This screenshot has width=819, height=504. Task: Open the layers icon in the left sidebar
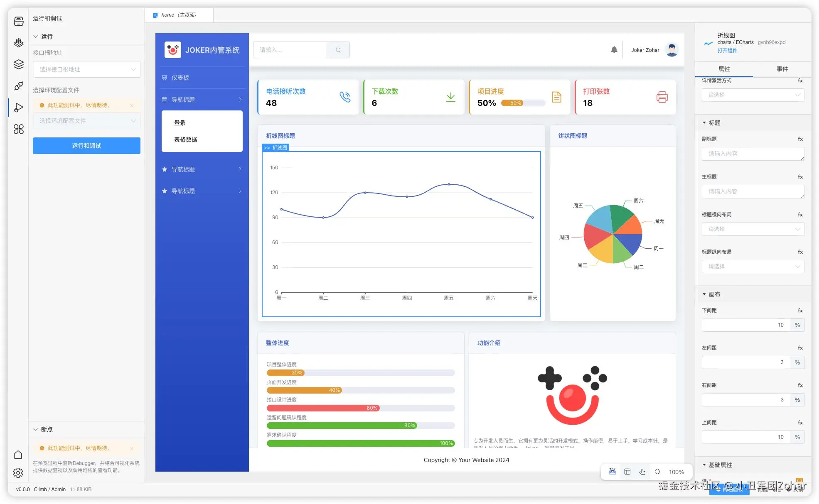[18, 64]
